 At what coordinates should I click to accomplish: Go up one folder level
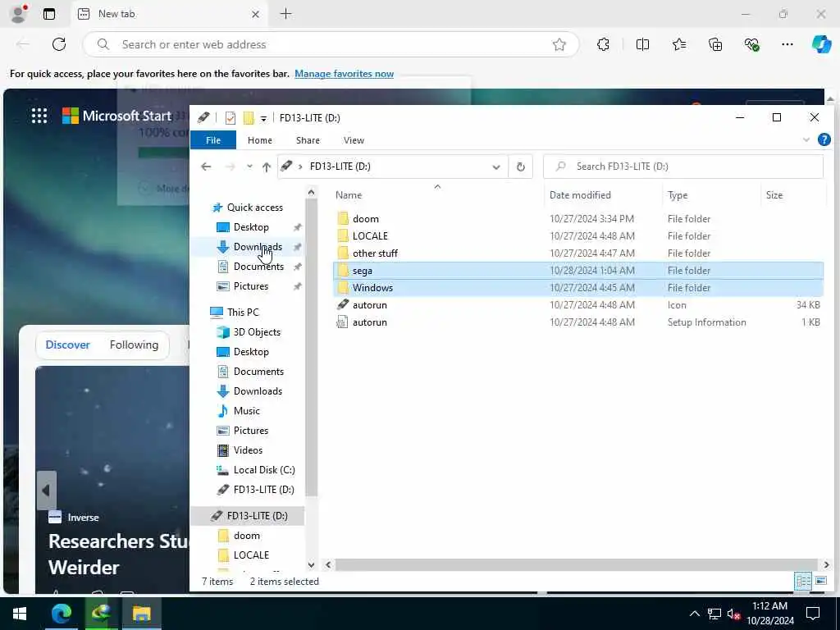click(267, 167)
